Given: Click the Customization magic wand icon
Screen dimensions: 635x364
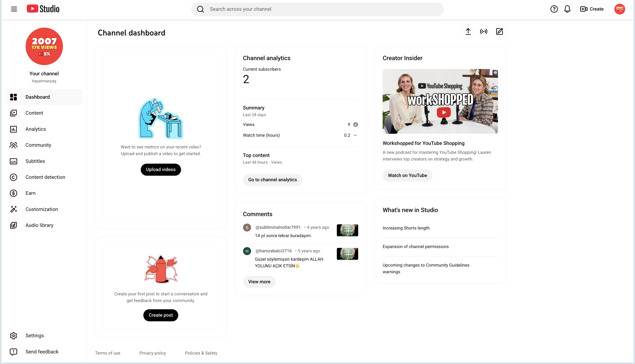Looking at the screenshot, I should coord(14,209).
